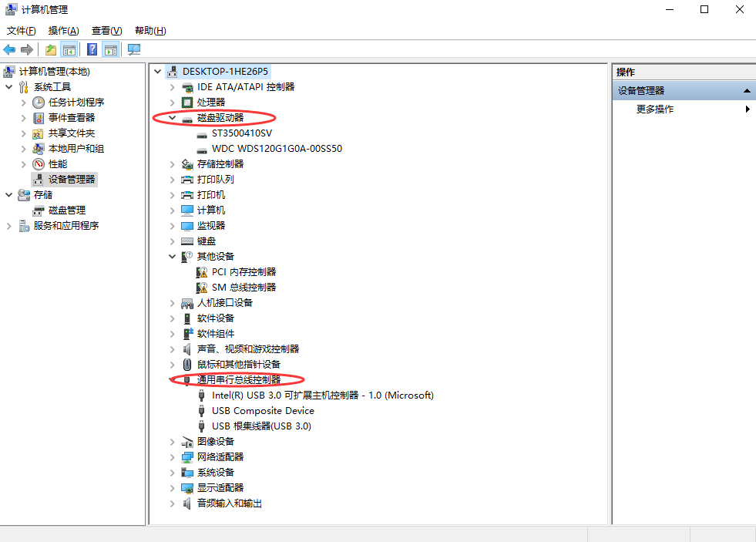Click 更多操作 in the actions pane

pyautogui.click(x=655, y=109)
